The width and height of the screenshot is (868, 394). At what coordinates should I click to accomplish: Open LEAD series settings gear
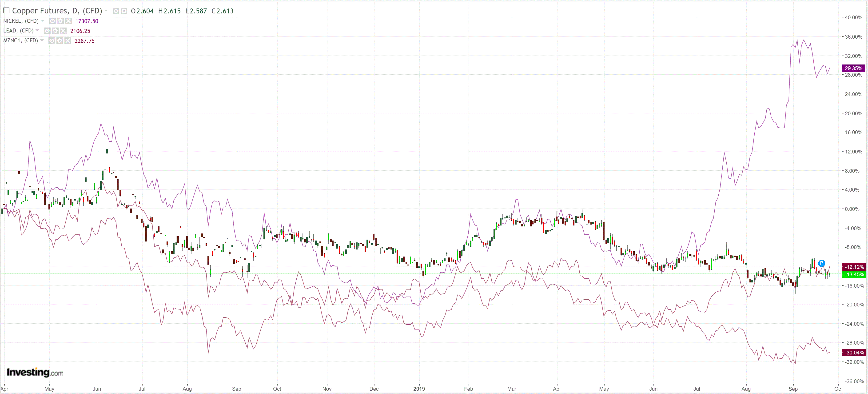[x=55, y=31]
